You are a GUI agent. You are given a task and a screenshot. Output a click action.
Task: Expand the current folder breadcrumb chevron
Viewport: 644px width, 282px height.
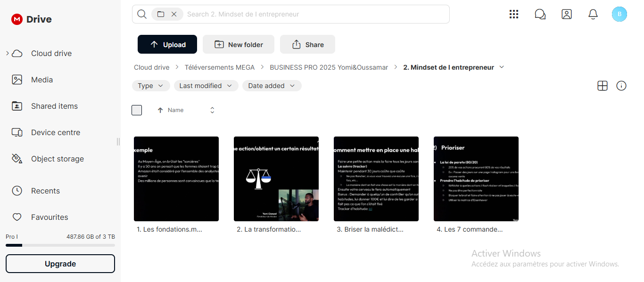(x=502, y=67)
